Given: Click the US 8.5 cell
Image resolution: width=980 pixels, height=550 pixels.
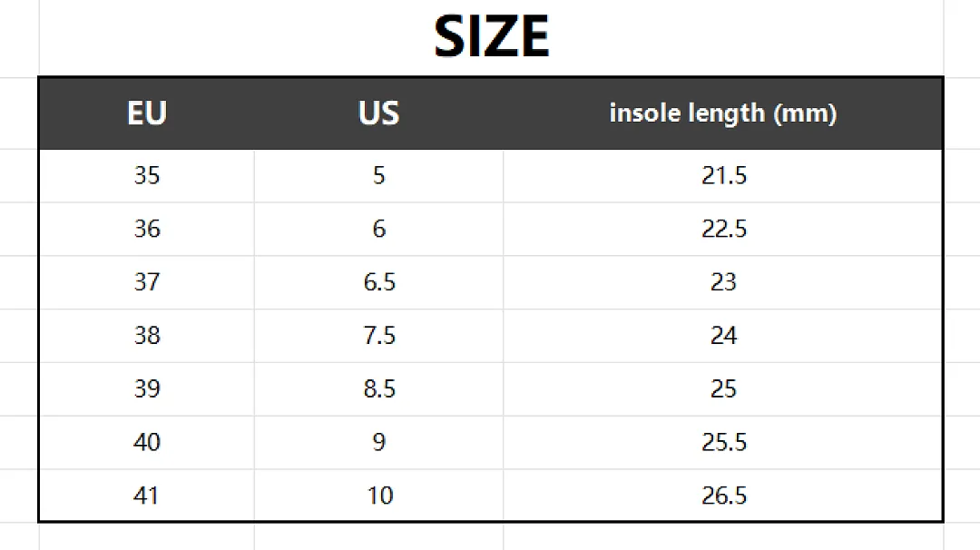Looking at the screenshot, I should pyautogui.click(x=378, y=388).
